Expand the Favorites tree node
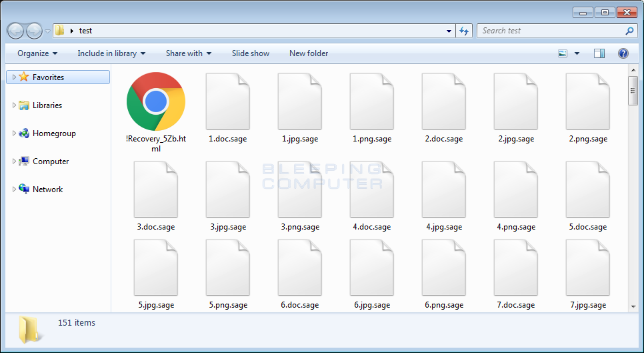 point(14,77)
